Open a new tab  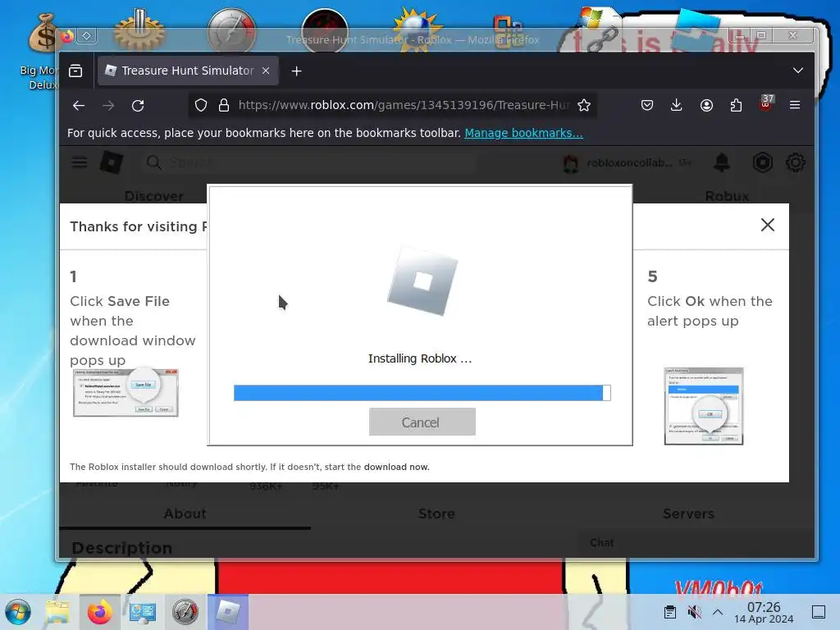(x=296, y=71)
